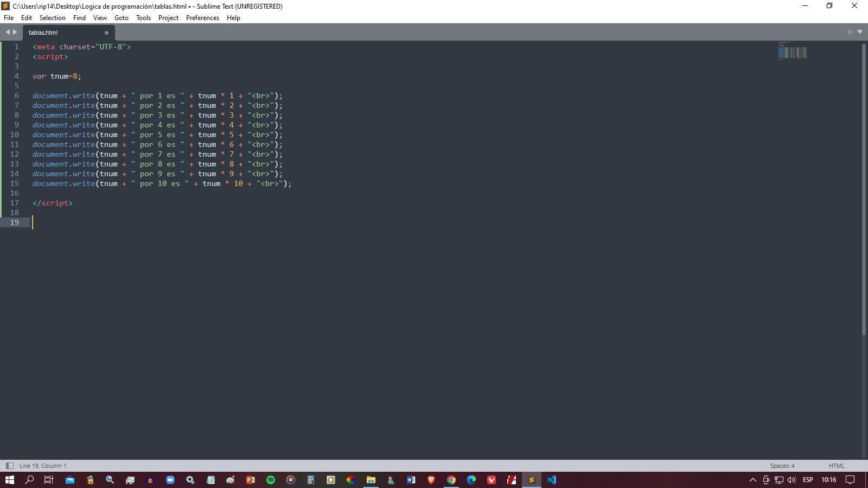Image resolution: width=868 pixels, height=488 pixels.
Task: Open the Edit menu
Action: (27, 18)
